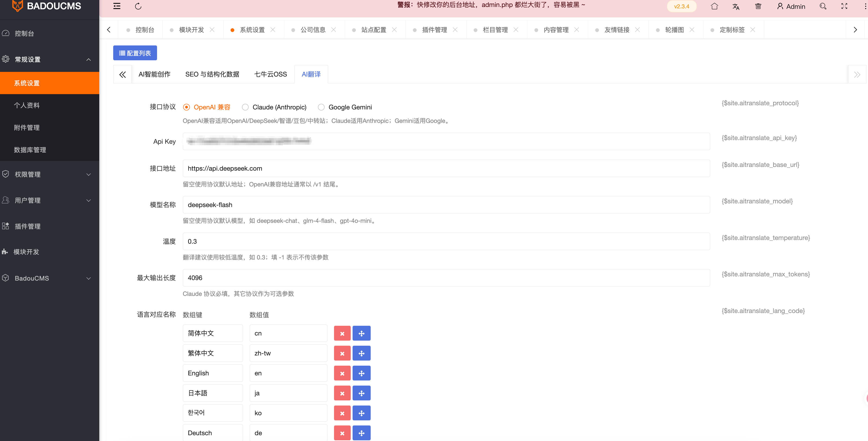Viewport: 868px width, 441px height.
Task: Click the 模型名称 input field
Action: click(x=446, y=205)
